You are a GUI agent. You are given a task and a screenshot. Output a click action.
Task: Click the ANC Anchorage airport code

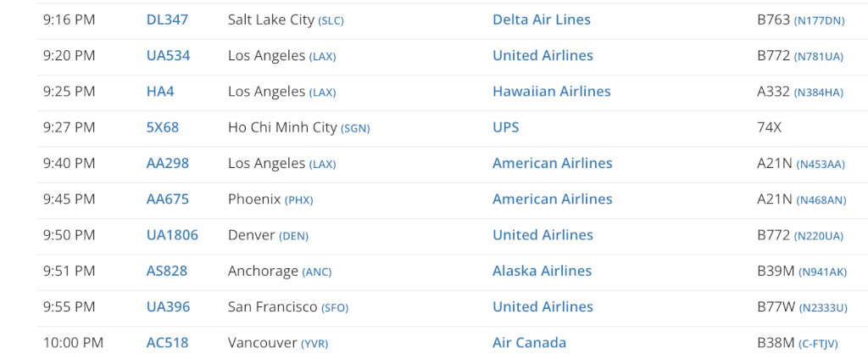coord(317,272)
